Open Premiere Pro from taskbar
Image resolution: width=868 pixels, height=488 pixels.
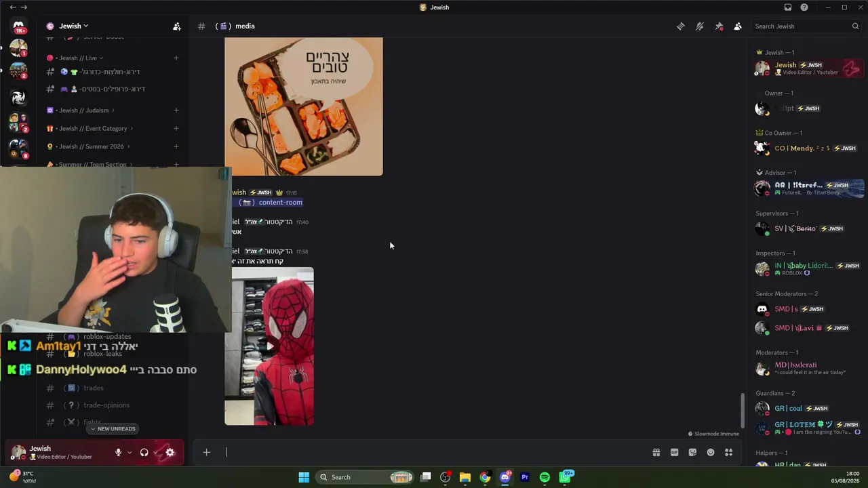coord(525,477)
